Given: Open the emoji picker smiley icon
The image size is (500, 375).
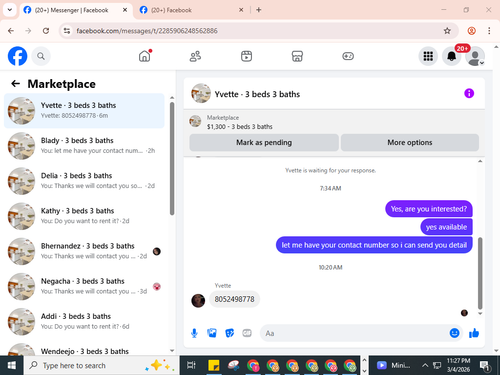Looking at the screenshot, I should [454, 333].
